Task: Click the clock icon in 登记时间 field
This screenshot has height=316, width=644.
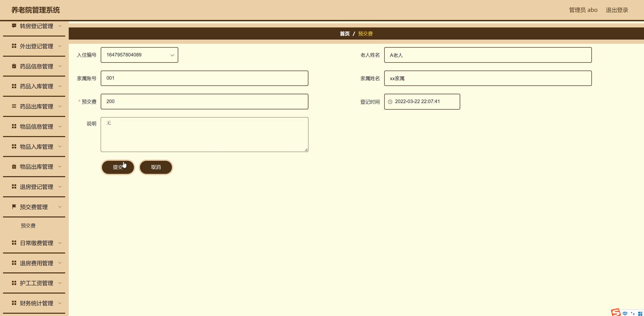Action: click(390, 102)
